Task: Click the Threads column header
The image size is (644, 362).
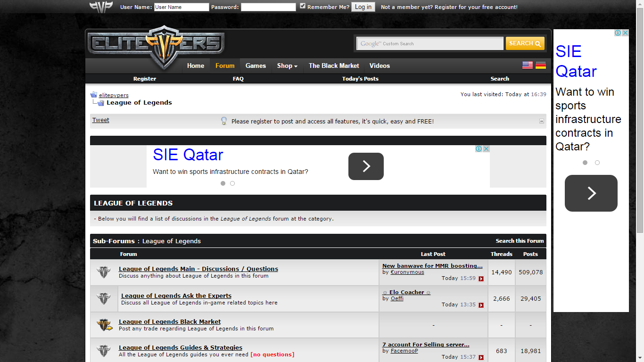Action: pyautogui.click(x=502, y=254)
